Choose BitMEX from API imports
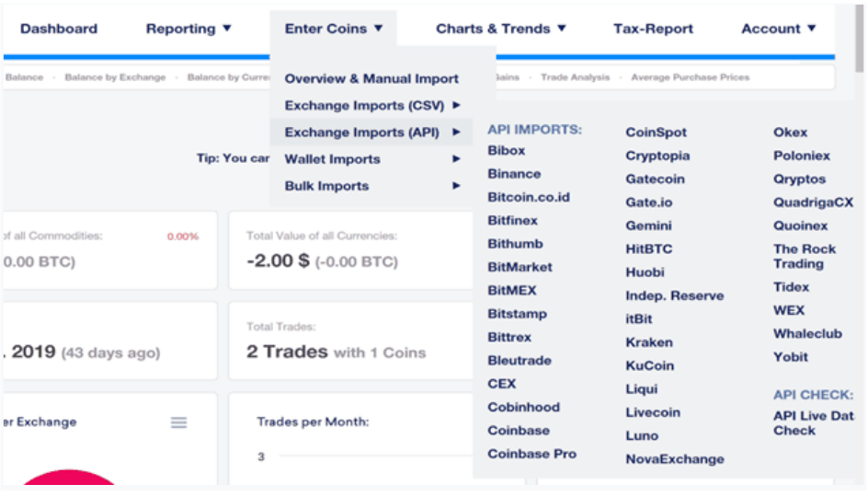The image size is (868, 496). click(511, 290)
